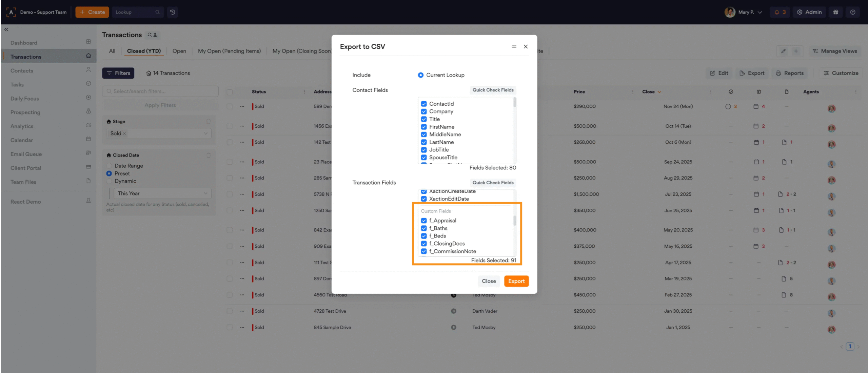Select the Date Range radio option
This screenshot has width=868, height=373.
pyautogui.click(x=109, y=166)
